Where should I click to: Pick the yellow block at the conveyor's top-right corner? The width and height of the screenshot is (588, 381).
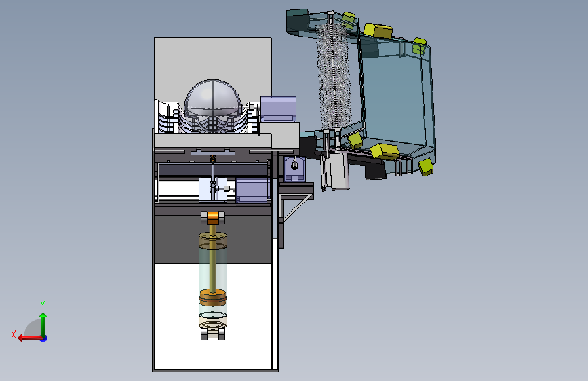pos(419,46)
